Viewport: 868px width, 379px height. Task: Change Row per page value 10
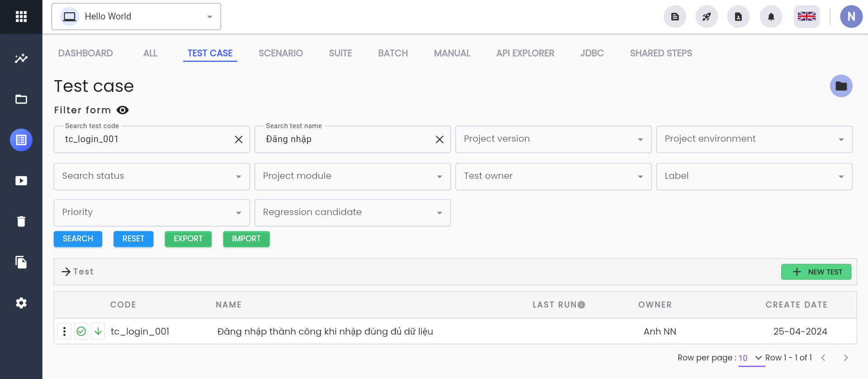pyautogui.click(x=751, y=358)
